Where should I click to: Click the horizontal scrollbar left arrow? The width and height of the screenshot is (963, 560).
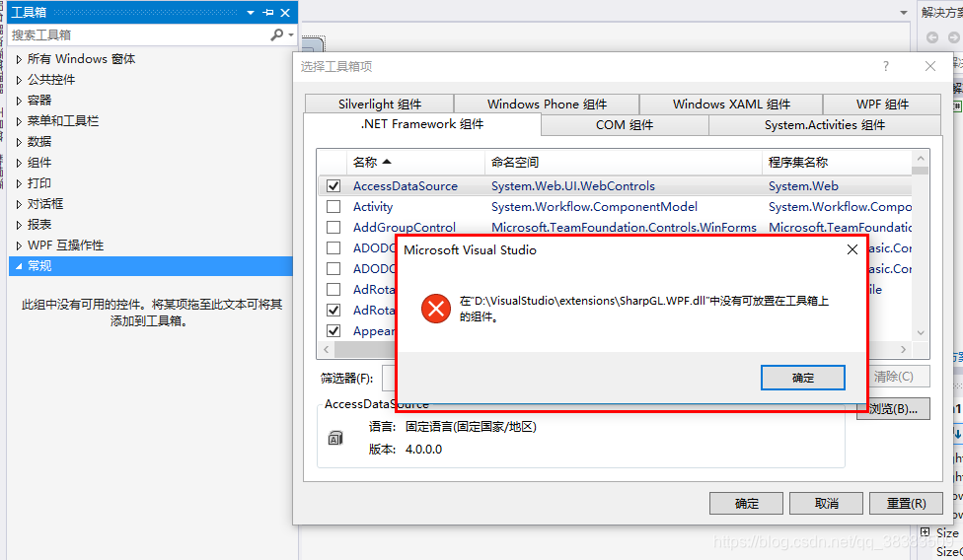327,350
